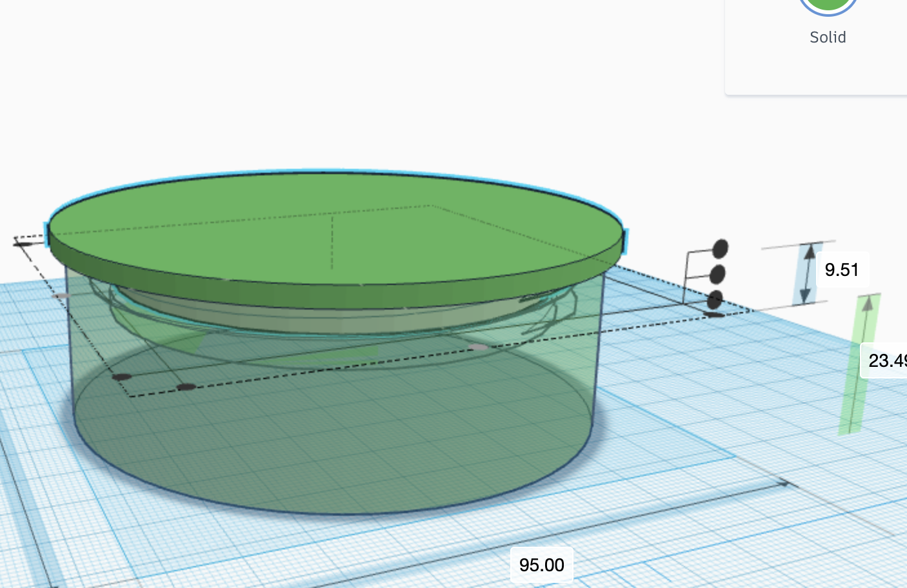This screenshot has height=588, width=907.
Task: Edit the 95.00 diameter dimension field
Action: [x=541, y=565]
